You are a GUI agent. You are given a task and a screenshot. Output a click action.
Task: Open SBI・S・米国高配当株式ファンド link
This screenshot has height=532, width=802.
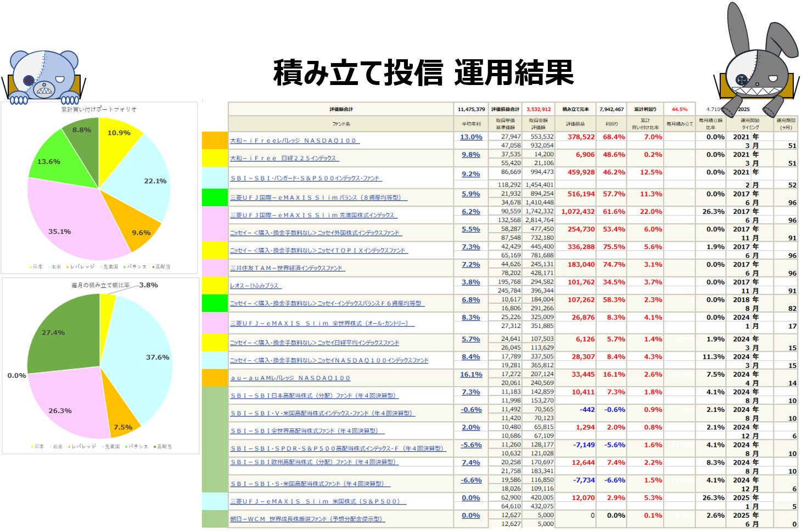coord(310,484)
